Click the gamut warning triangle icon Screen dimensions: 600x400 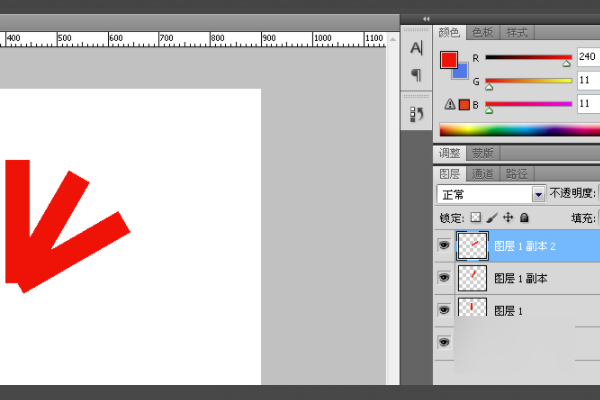pos(450,103)
